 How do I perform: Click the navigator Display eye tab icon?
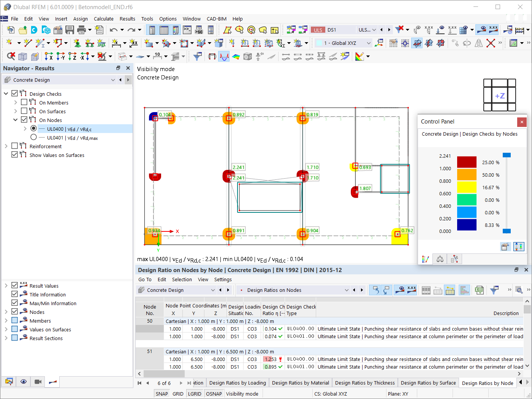[x=24, y=382]
